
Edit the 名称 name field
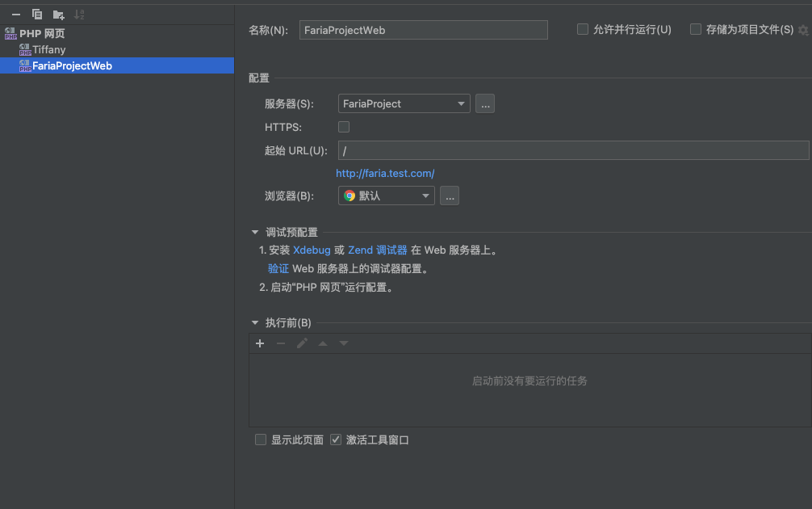423,30
